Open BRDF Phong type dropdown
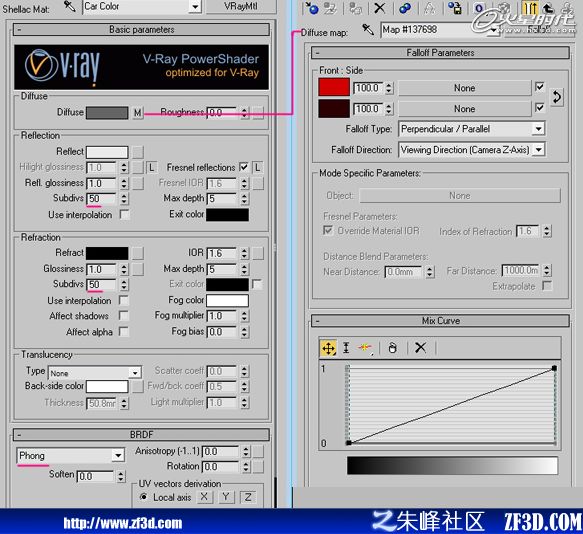 pos(118,456)
